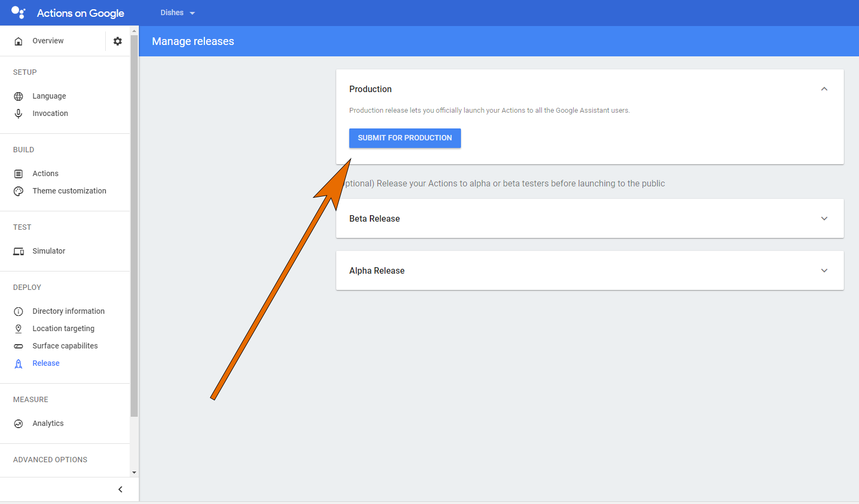The height and width of the screenshot is (504, 859).
Task: Click the Actions on Google title
Action: click(80, 13)
